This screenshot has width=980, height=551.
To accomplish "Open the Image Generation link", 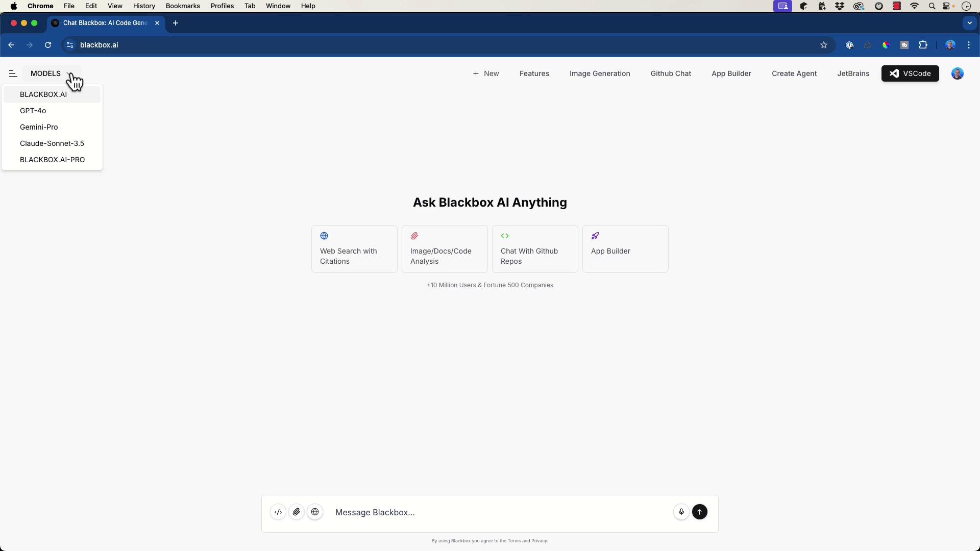I will (600, 73).
